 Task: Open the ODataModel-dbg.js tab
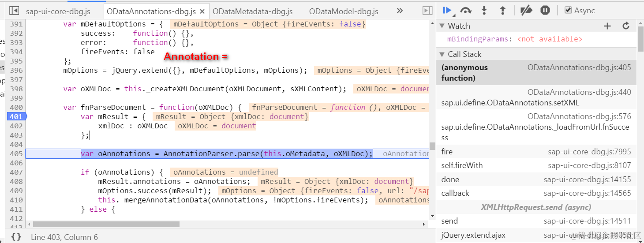click(344, 11)
